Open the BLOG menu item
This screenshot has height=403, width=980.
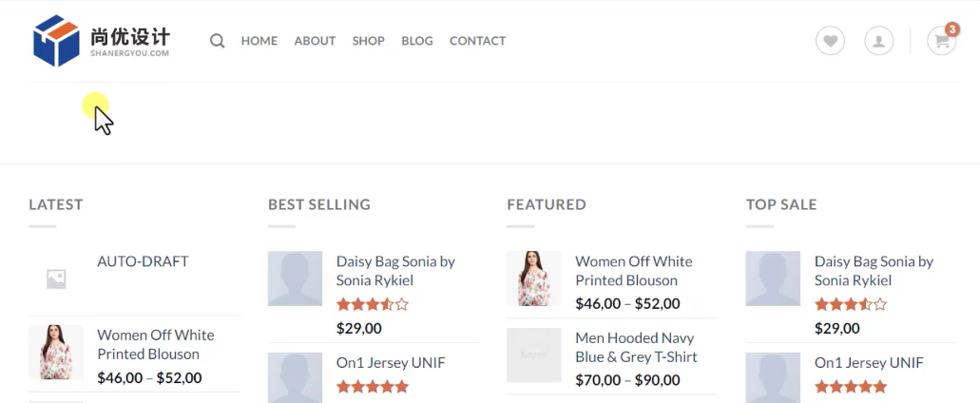[417, 41]
